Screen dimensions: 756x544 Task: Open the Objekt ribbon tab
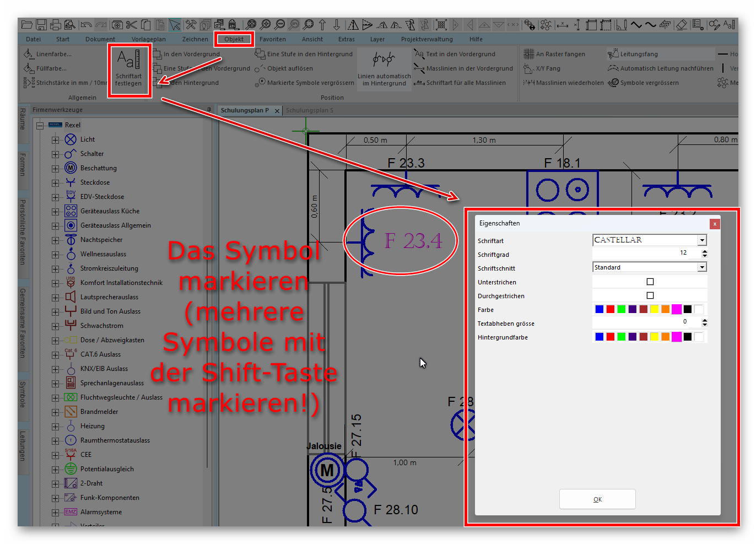pos(234,39)
